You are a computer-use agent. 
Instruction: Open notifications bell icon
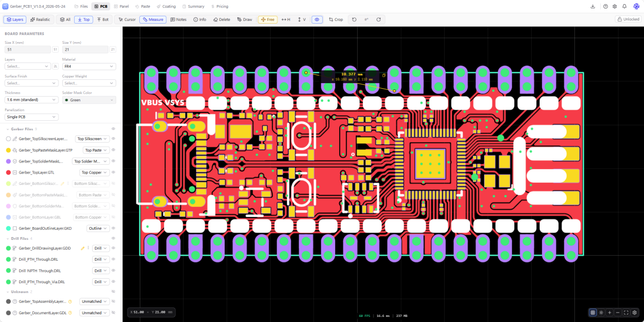pos(624,7)
